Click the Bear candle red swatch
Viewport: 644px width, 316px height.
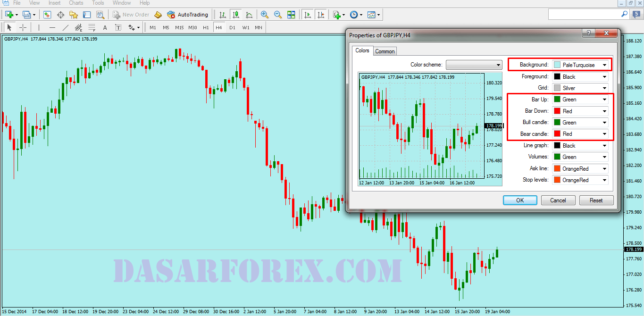click(557, 134)
